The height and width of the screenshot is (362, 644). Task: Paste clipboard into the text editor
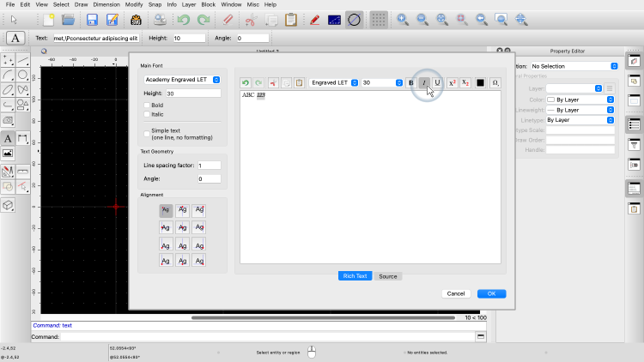point(299,83)
